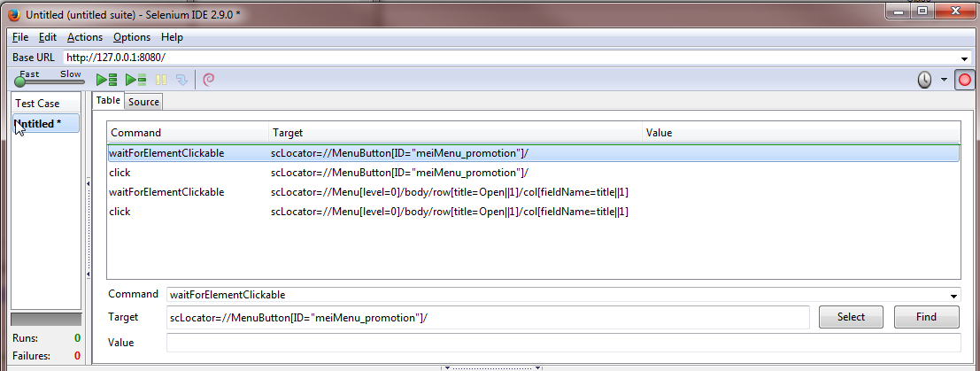This screenshot has width=980, height=371.
Task: Pause or resume the test run
Action: tap(160, 80)
